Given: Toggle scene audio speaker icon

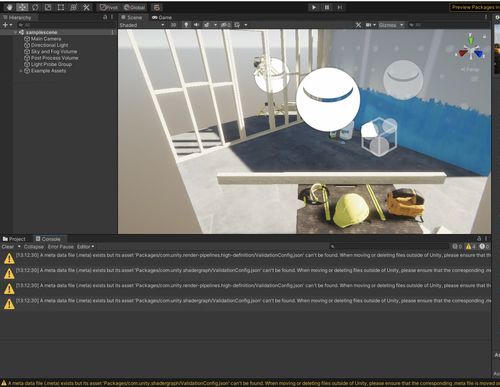Looking at the screenshot, I should 196,25.
